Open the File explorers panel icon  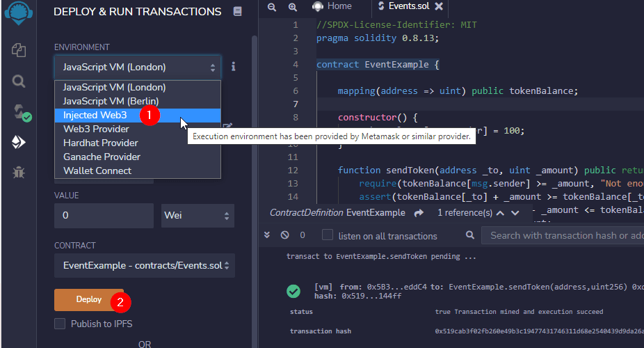pyautogui.click(x=19, y=50)
